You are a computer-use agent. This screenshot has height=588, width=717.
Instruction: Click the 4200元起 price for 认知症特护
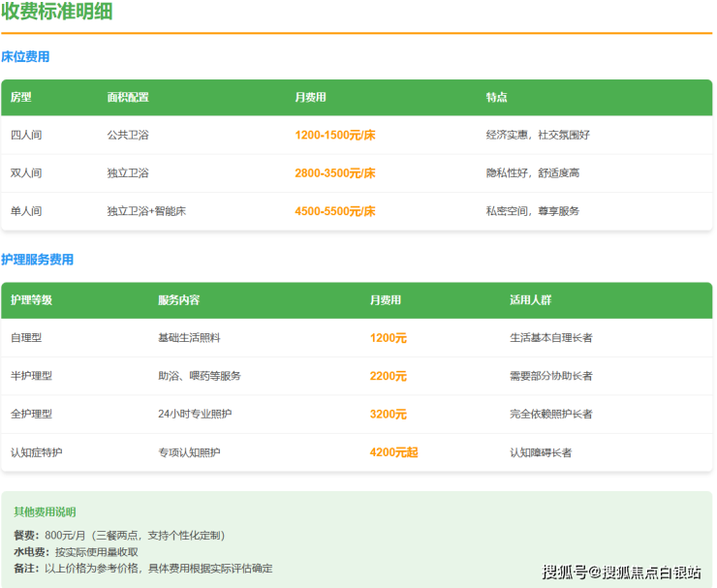tap(393, 451)
